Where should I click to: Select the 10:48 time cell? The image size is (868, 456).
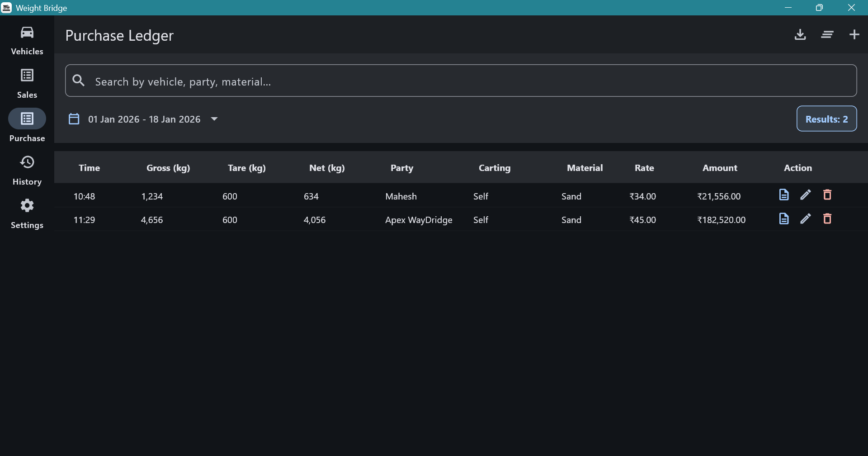point(84,196)
